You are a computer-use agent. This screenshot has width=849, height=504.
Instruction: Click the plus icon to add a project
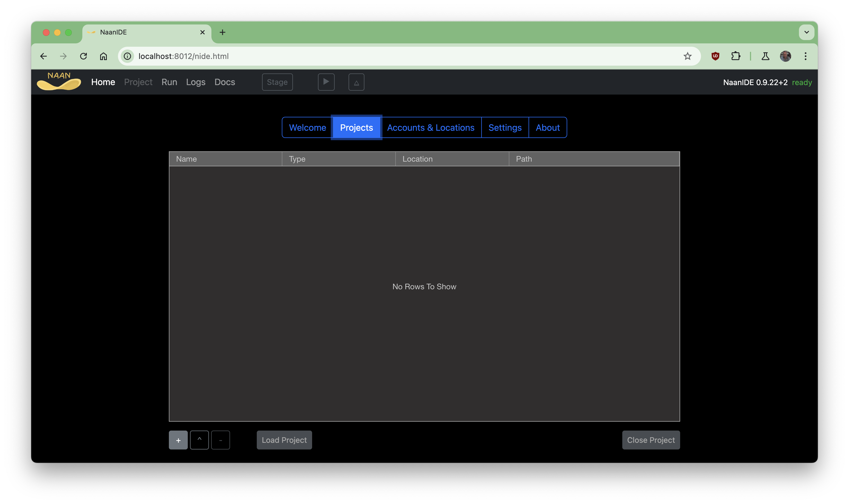pyautogui.click(x=178, y=440)
